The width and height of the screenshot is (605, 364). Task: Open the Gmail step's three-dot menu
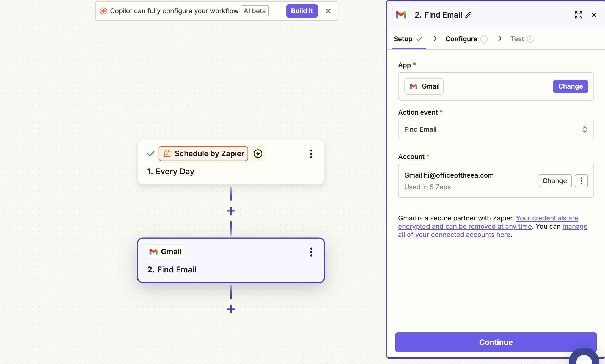(x=311, y=252)
